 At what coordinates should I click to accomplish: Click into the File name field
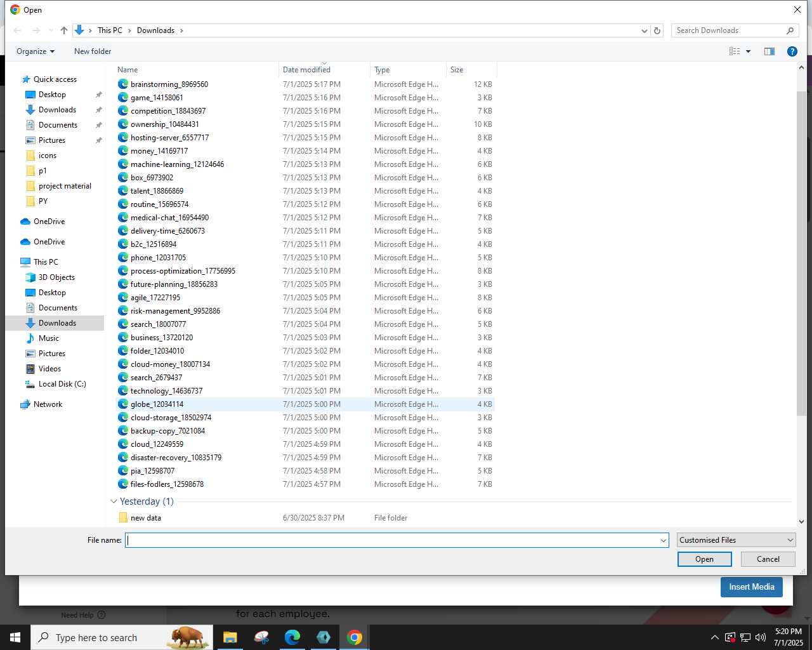(x=392, y=540)
